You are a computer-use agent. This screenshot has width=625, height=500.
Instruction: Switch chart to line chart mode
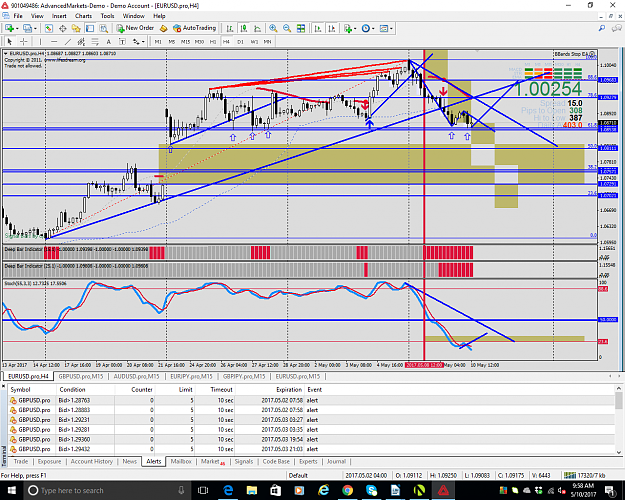coord(257,28)
